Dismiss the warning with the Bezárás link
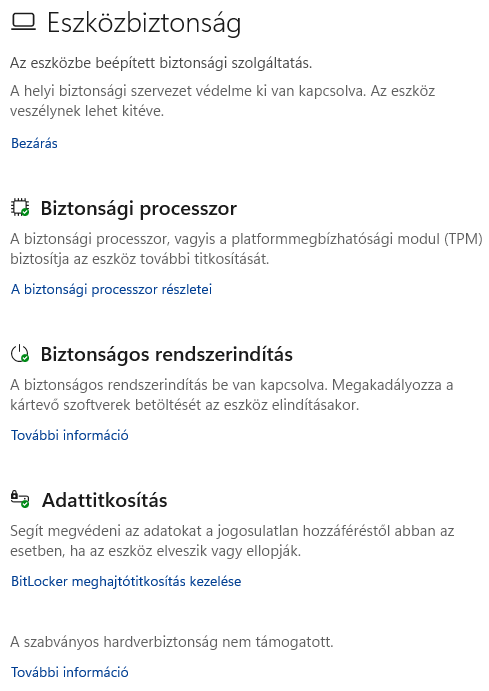This screenshot has width=489, height=691. tap(34, 143)
